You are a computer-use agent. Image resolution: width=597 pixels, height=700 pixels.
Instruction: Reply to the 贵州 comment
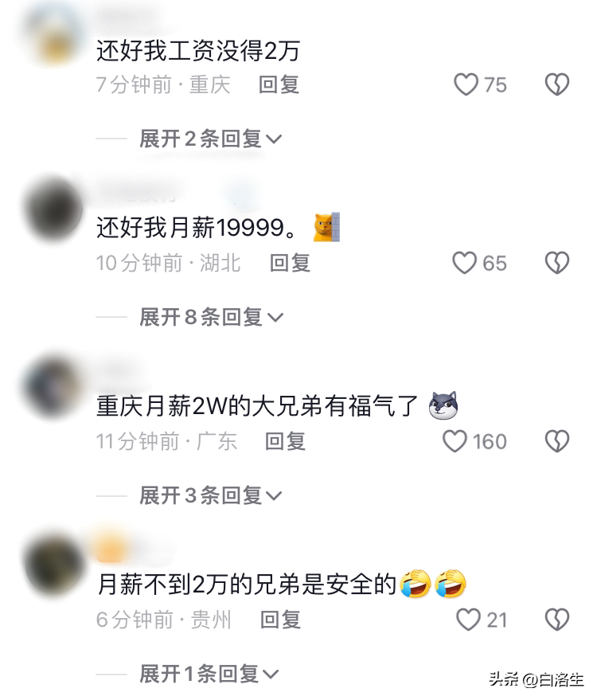(281, 620)
